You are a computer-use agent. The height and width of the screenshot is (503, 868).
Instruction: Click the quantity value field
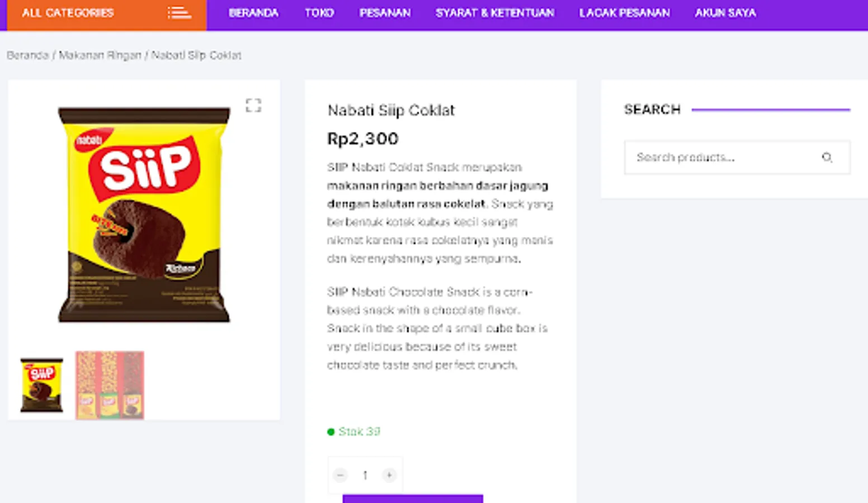click(x=365, y=475)
